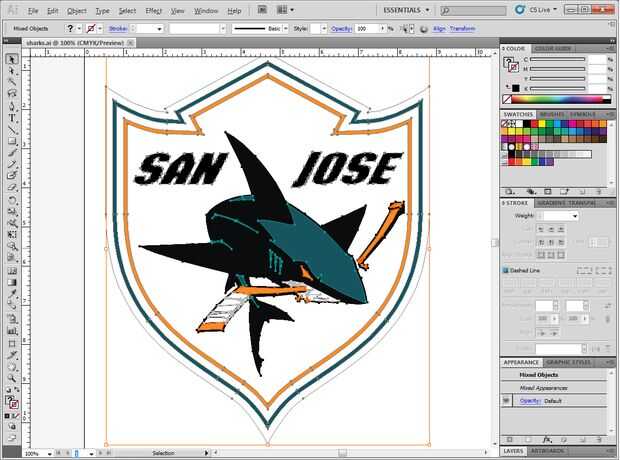Viewport: 620px width, 460px height.
Task: Select the Eraser tool
Action: 12,188
